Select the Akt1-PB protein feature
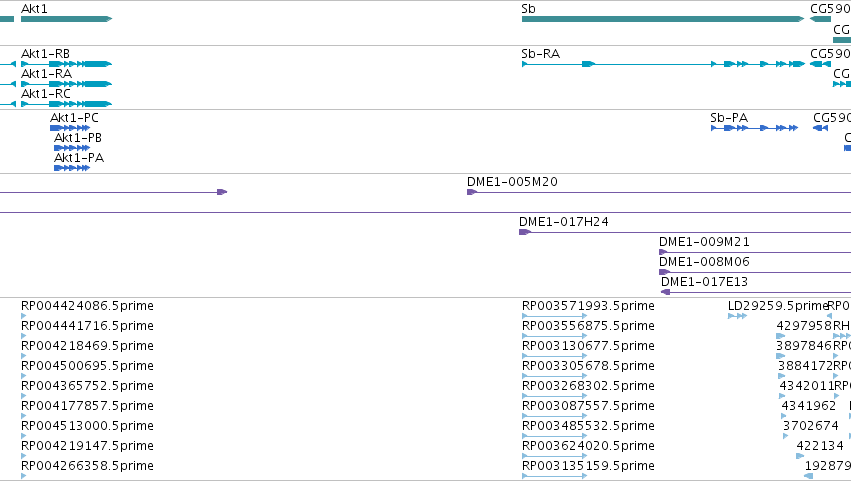 pyautogui.click(x=72, y=148)
